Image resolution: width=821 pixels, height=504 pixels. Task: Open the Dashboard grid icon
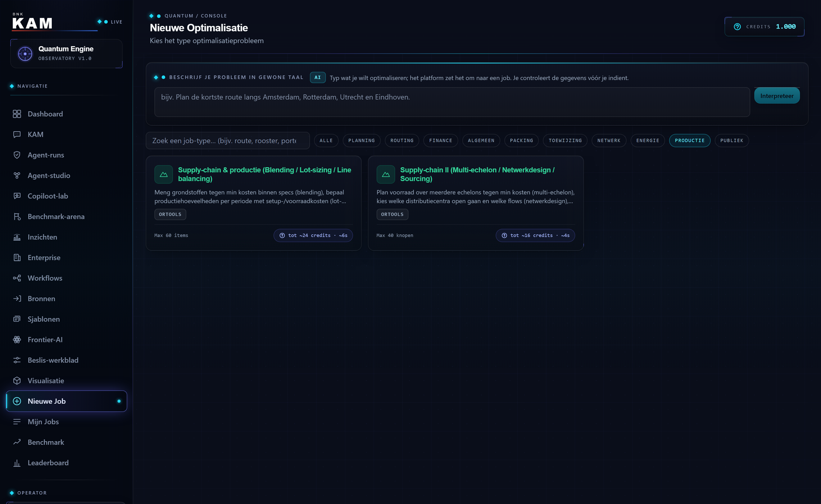click(17, 114)
